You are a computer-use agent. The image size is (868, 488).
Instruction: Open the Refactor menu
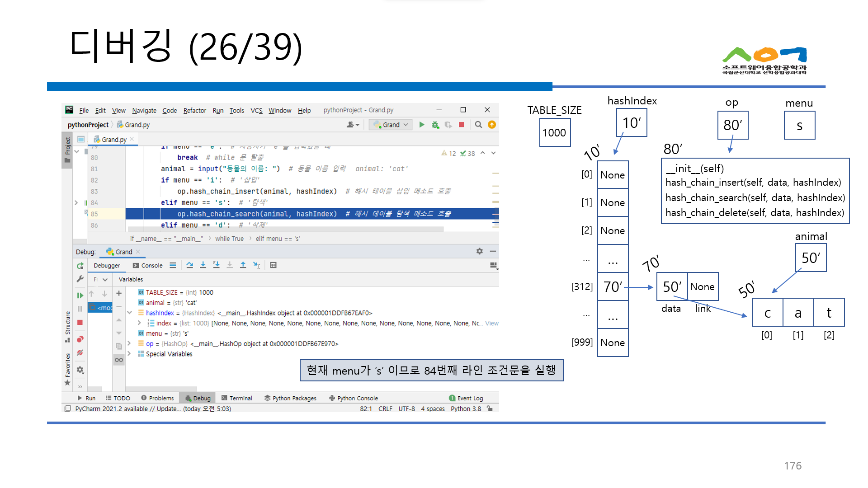point(194,110)
